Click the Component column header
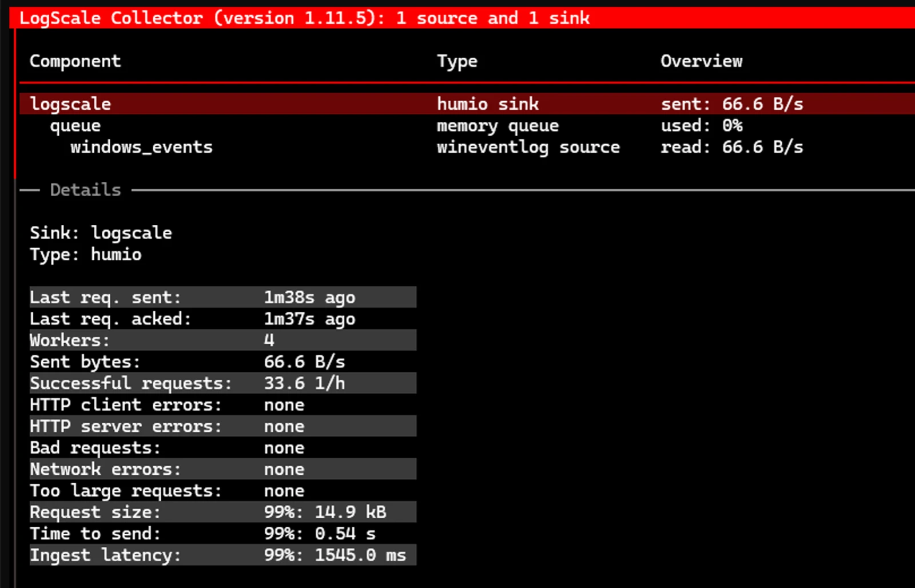This screenshot has width=915, height=588. pos(75,61)
